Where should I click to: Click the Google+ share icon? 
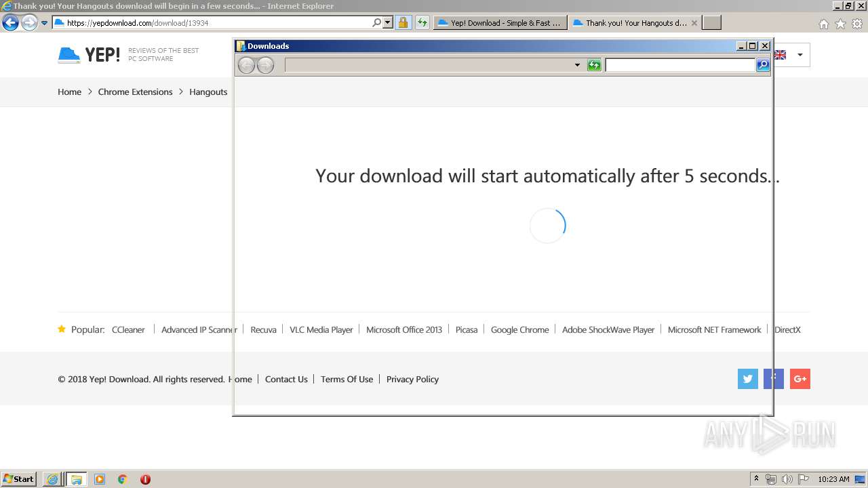(x=800, y=379)
